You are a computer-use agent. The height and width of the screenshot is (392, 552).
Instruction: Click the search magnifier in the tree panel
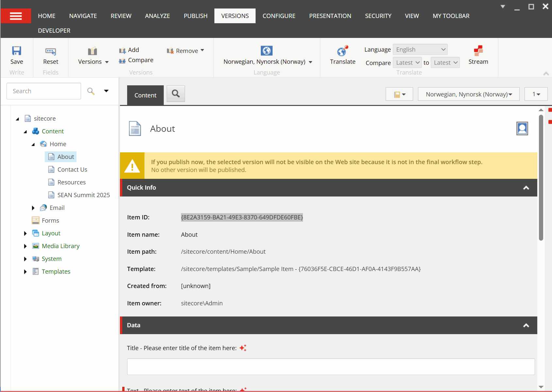coord(91,91)
